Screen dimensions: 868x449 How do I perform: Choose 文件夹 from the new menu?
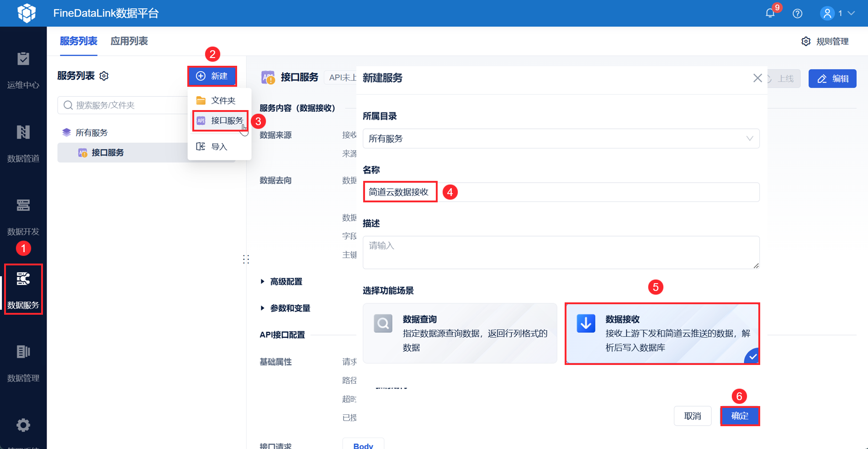(219, 100)
